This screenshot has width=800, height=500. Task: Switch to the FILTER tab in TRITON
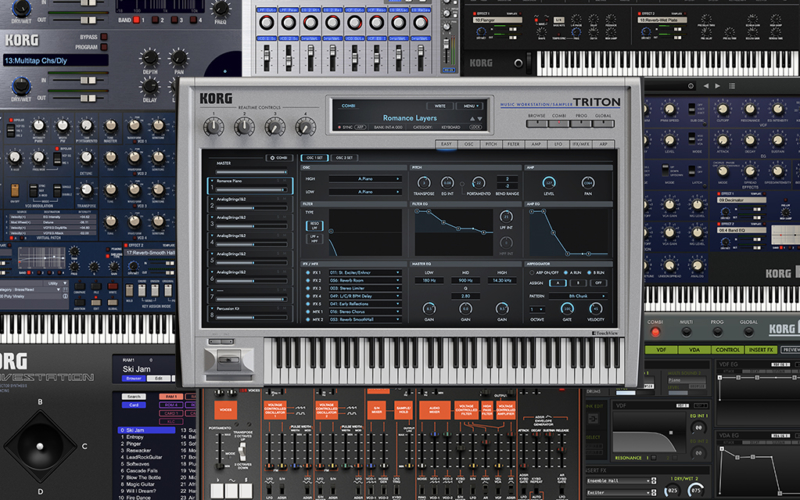pos(513,144)
